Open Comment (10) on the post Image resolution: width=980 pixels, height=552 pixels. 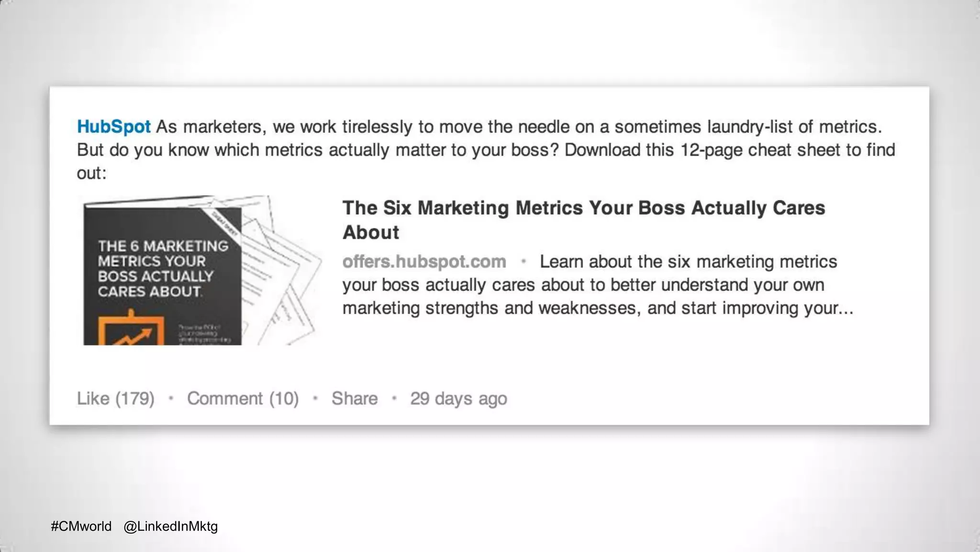tap(243, 398)
